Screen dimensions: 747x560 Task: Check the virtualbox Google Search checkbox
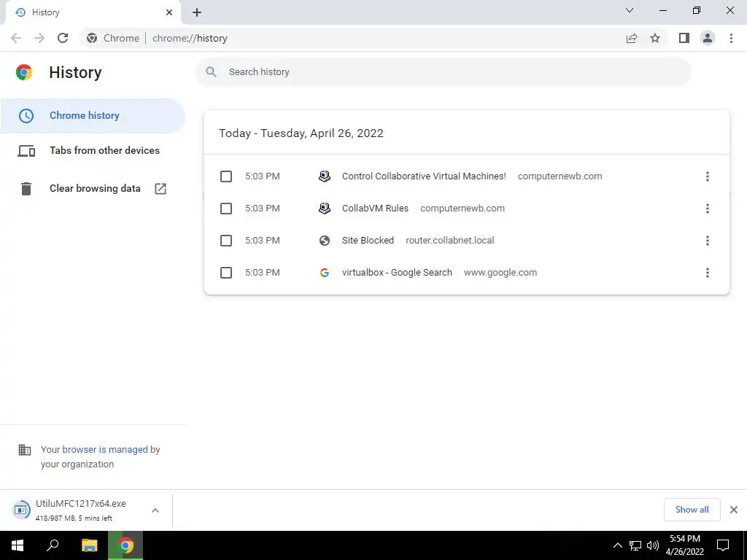click(226, 273)
